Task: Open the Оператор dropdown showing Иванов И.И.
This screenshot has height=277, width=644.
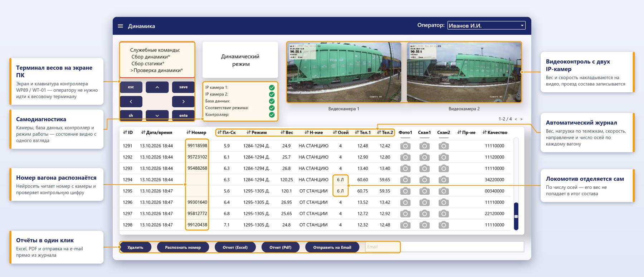Action: click(x=487, y=25)
